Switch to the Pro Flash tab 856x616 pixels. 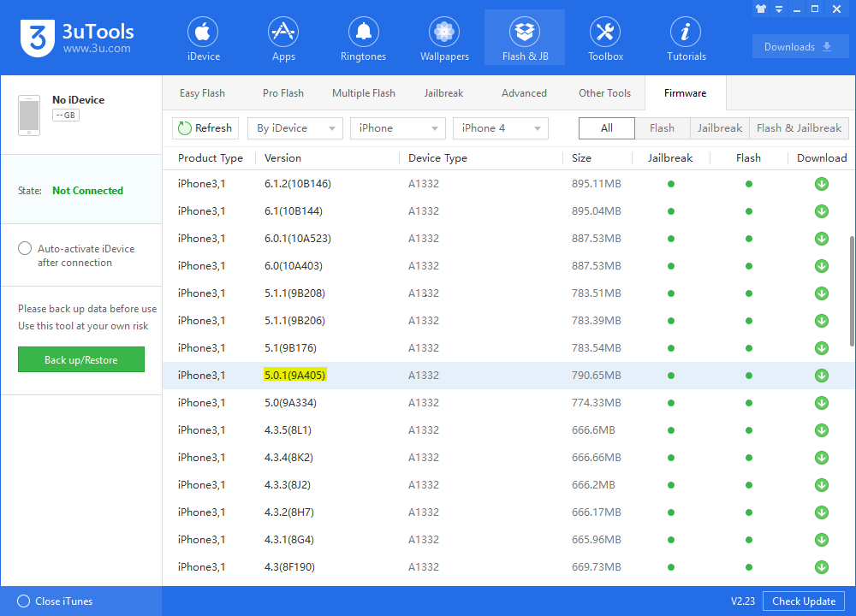(x=282, y=93)
